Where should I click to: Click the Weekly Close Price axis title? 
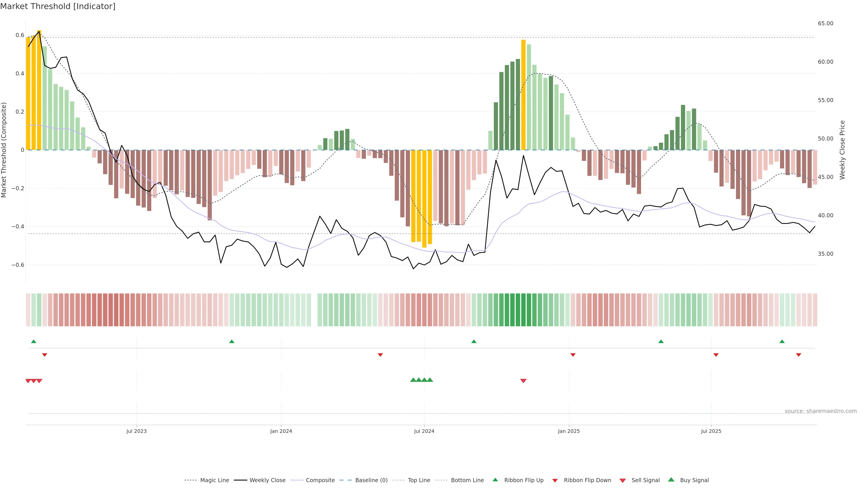pyautogui.click(x=842, y=150)
